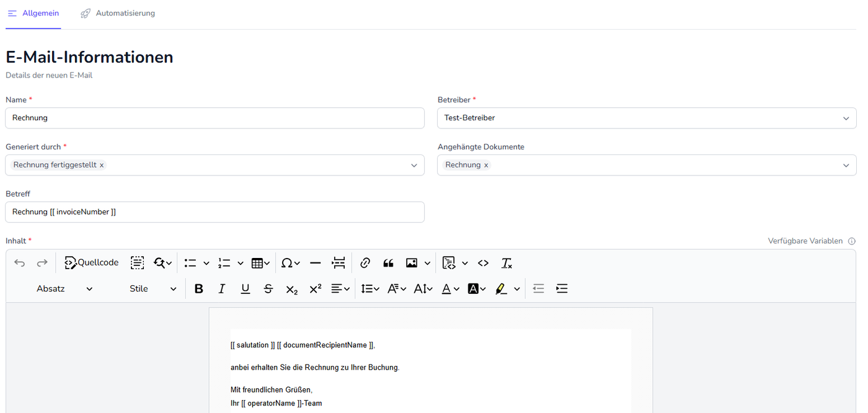Expand the Angehängte Dokumente dropdown
Image resolution: width=868 pixels, height=413 pixels.
[846, 166]
